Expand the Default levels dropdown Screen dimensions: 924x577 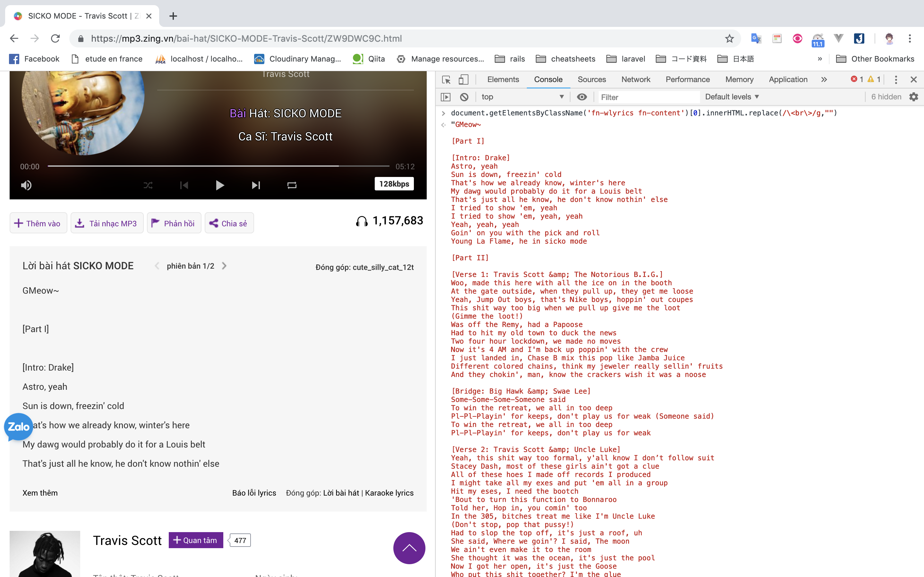pyautogui.click(x=732, y=97)
